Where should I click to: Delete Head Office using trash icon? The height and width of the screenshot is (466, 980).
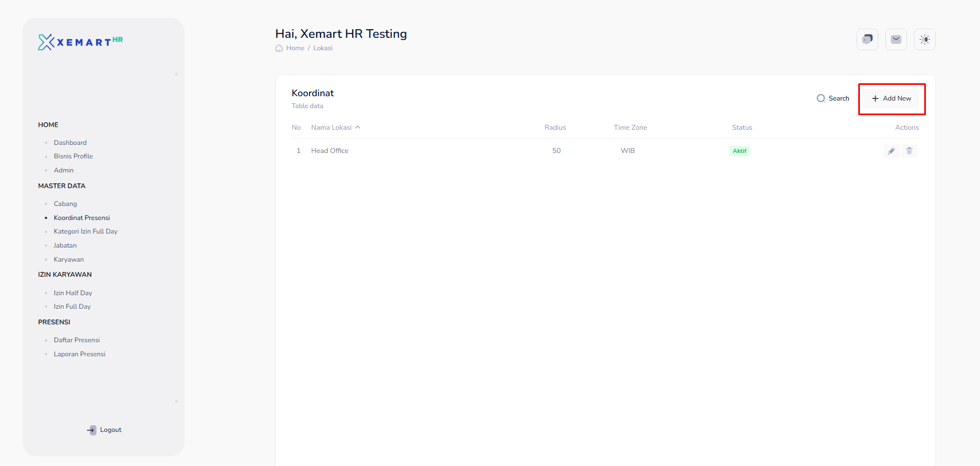(909, 151)
